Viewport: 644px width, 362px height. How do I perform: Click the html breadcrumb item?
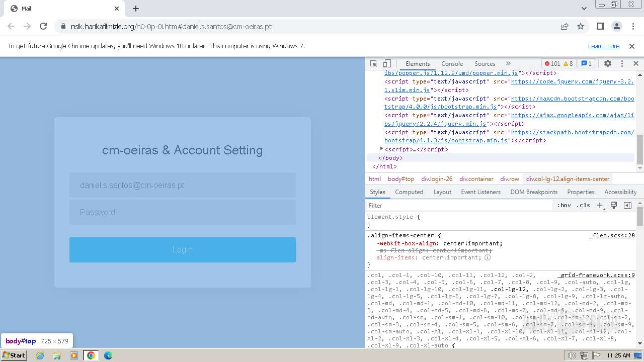375,179
